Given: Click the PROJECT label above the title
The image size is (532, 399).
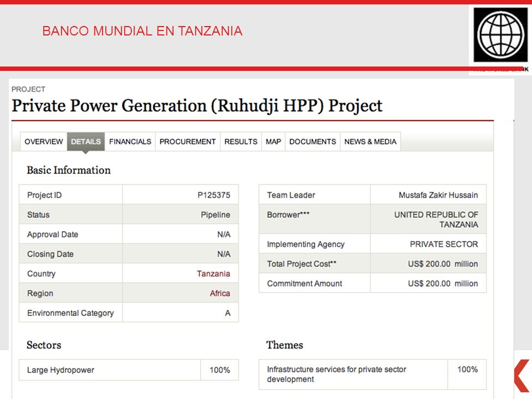Looking at the screenshot, I should tap(28, 89).
